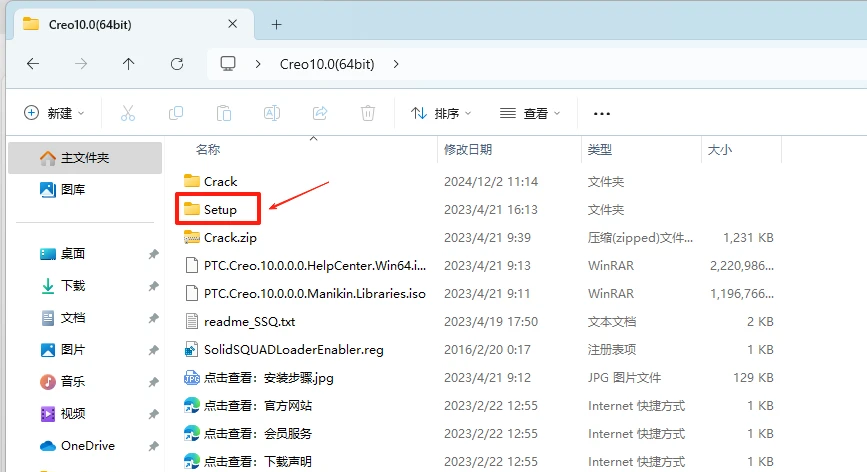
Task: Click the size value 1,231 KB
Action: [x=748, y=238]
